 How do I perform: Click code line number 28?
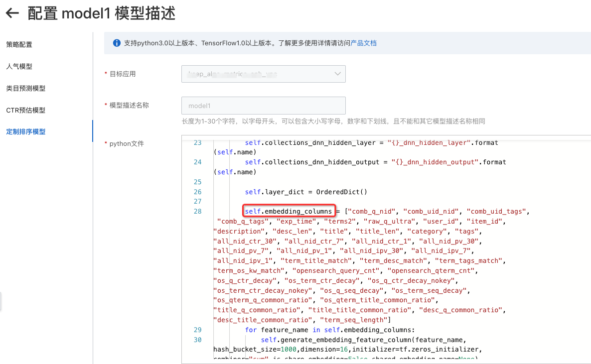pos(197,212)
